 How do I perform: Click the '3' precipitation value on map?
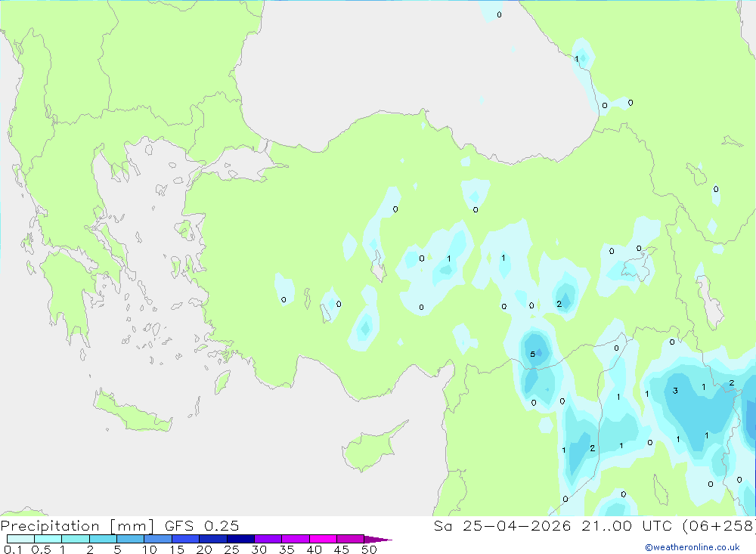[x=675, y=391]
